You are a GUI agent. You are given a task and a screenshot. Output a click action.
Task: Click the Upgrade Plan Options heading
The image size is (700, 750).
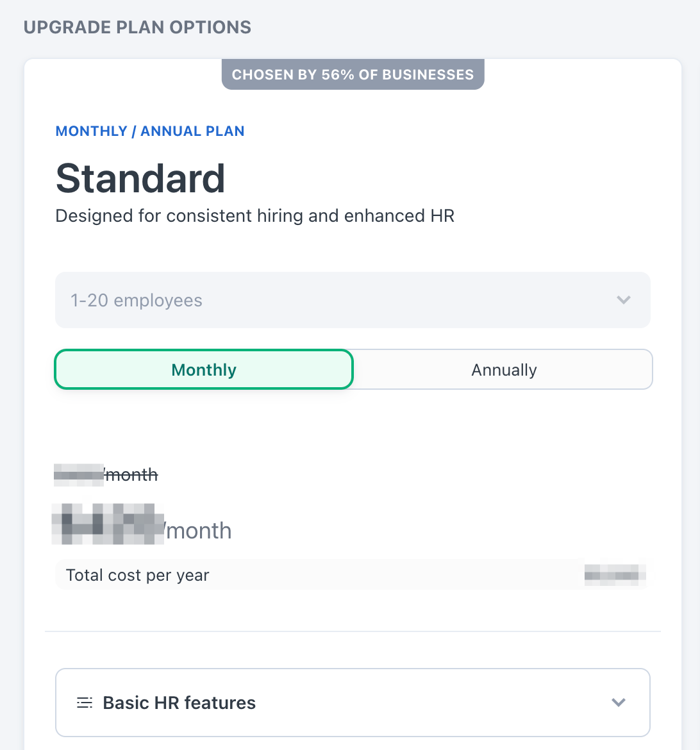point(137,28)
